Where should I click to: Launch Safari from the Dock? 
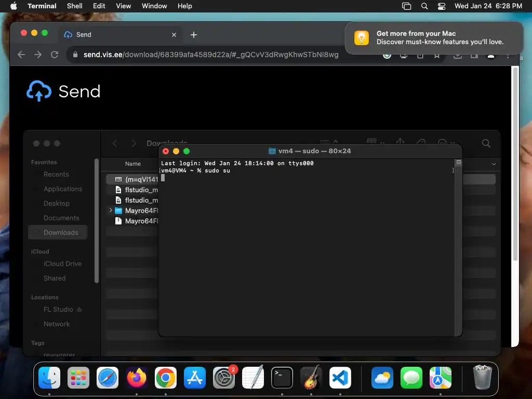click(x=108, y=378)
